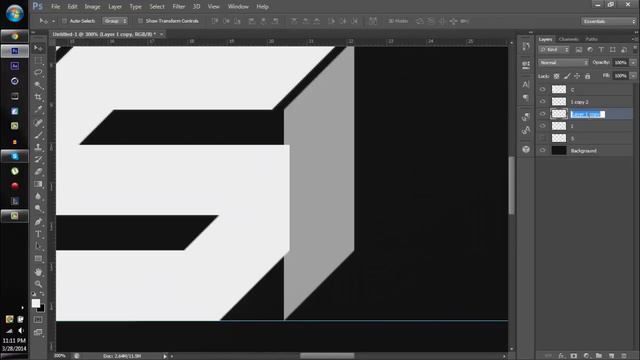Open the Opacity slider arrow
Image resolution: width=640 pixels, height=360 pixels.
pos(633,62)
